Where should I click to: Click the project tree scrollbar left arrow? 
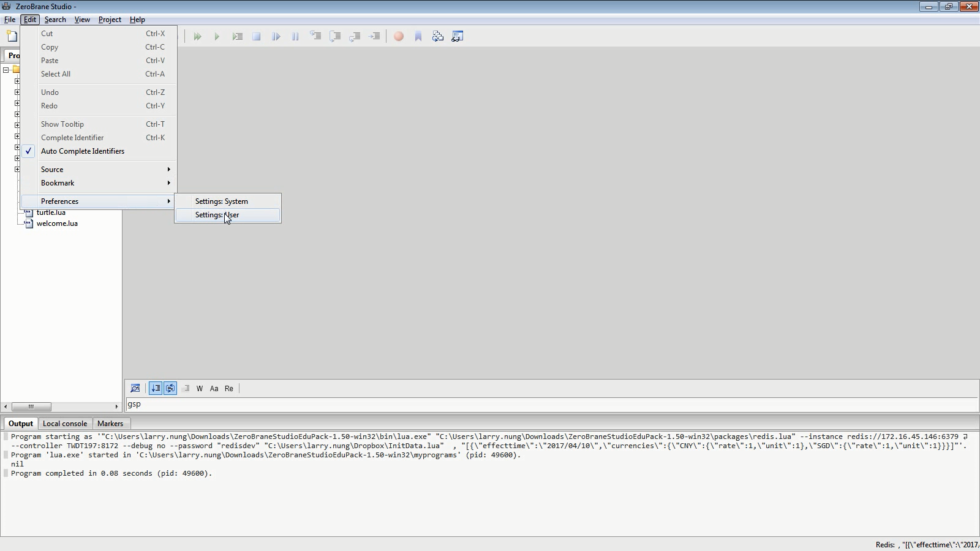pyautogui.click(x=6, y=407)
